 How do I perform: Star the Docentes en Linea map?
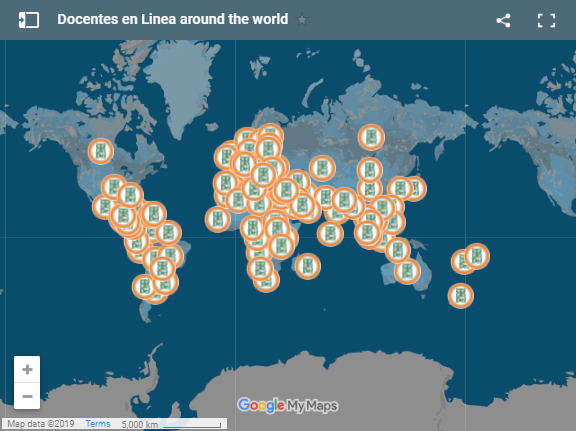(302, 19)
